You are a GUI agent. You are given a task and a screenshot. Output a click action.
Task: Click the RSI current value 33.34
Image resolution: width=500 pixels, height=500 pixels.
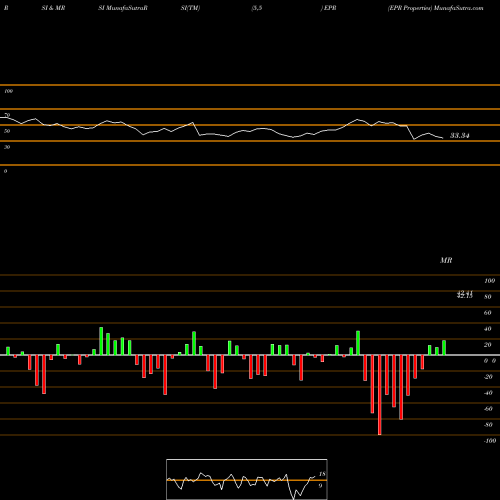460,136
